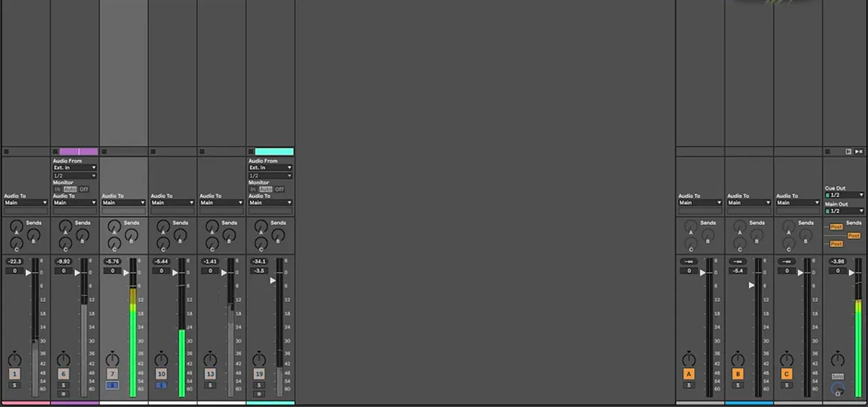868x407 pixels.
Task: Set track 19 Monitor to Auto
Action: [x=265, y=189]
